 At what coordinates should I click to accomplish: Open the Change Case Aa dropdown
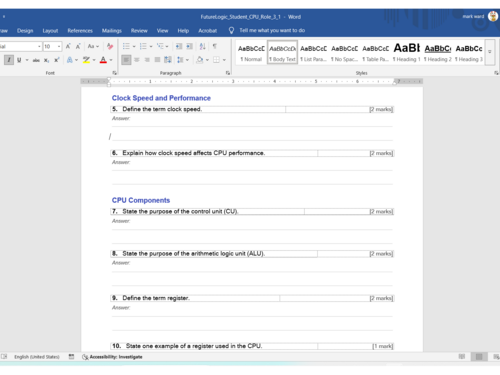coord(93,46)
